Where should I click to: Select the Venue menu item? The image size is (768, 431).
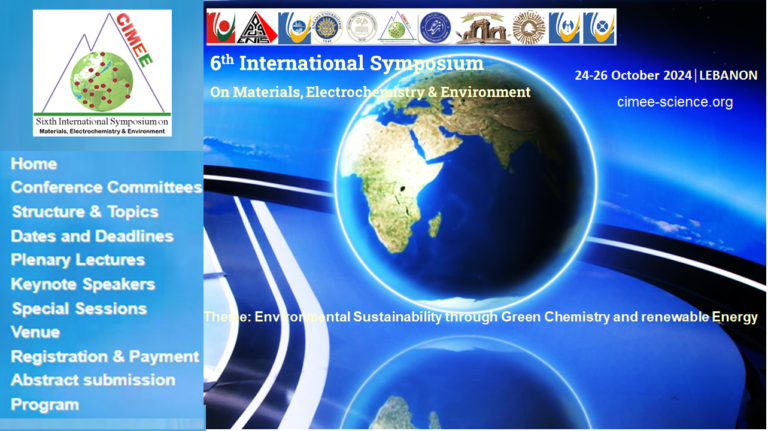pos(36,332)
